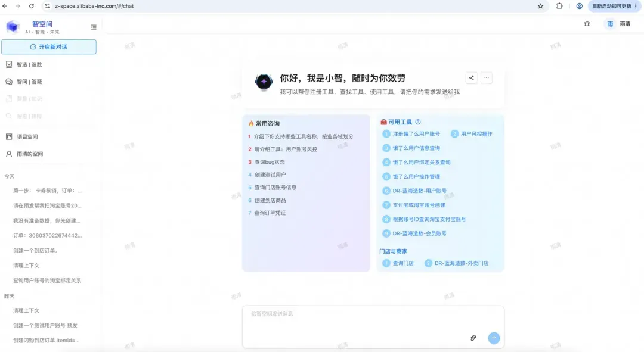This screenshot has width=644, height=352.
Task: Open yesterday's 清理上下文 history chat
Action: point(26,310)
